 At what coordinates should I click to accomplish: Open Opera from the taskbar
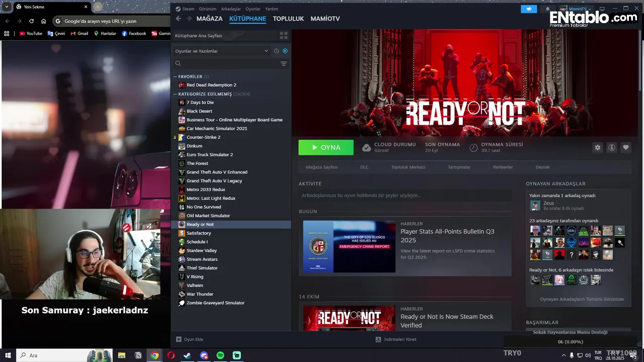[x=171, y=355]
